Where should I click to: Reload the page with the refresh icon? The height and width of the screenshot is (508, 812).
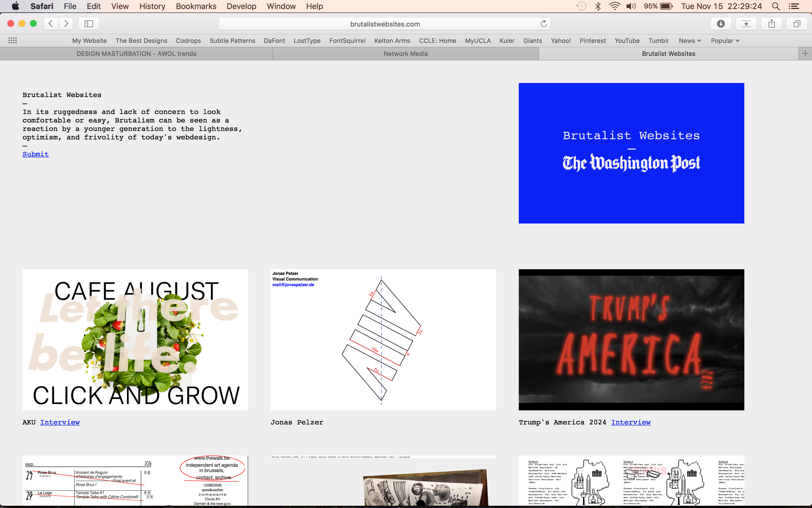pos(544,24)
